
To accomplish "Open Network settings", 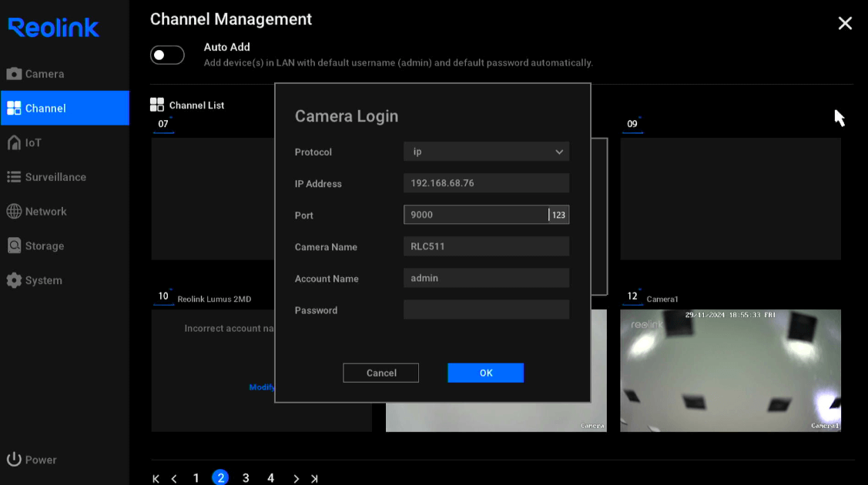I will (x=65, y=211).
